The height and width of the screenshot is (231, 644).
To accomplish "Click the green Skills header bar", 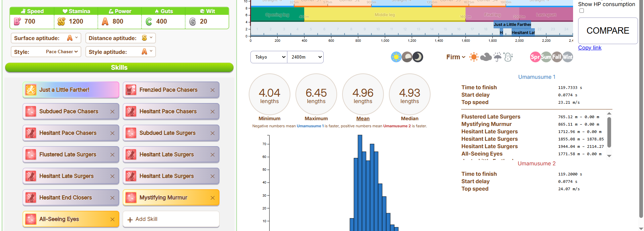I will coord(119,68).
